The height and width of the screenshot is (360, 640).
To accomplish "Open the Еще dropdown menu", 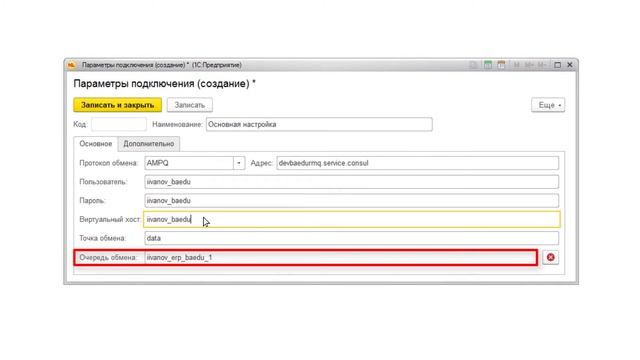I will coord(548,105).
